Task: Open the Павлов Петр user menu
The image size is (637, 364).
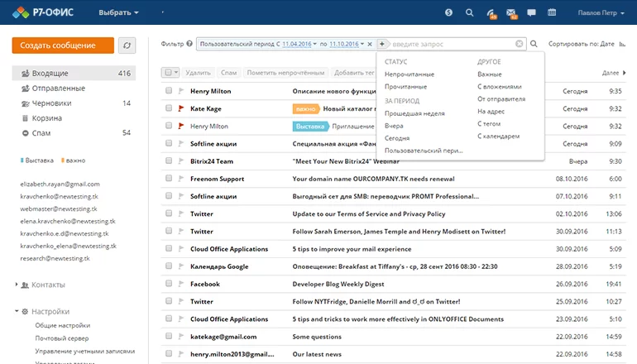Action: pos(601,12)
